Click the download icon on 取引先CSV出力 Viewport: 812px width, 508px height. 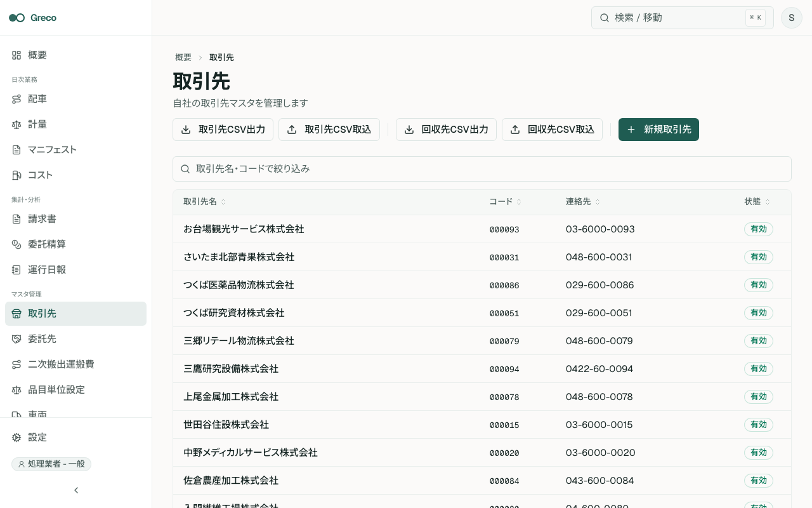(x=186, y=130)
